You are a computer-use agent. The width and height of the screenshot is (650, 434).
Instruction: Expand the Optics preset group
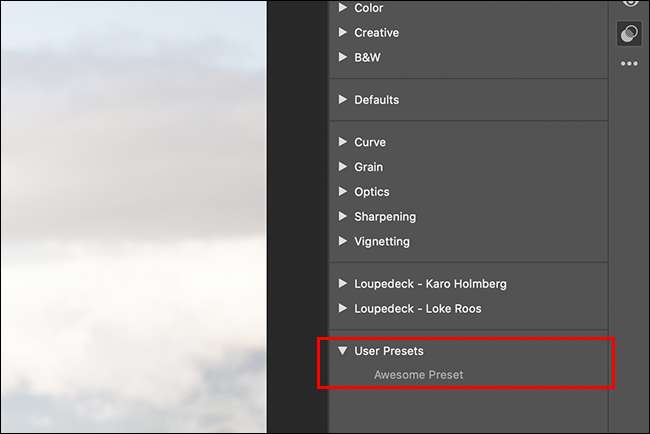coord(343,192)
